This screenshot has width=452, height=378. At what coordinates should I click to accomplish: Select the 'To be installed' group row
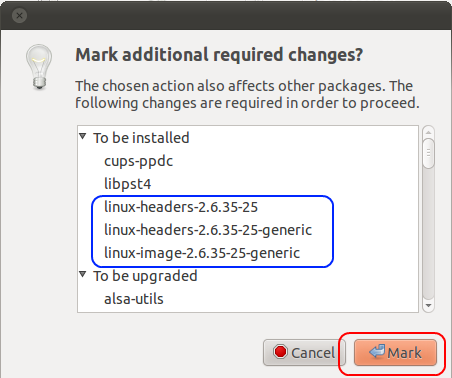248,138
